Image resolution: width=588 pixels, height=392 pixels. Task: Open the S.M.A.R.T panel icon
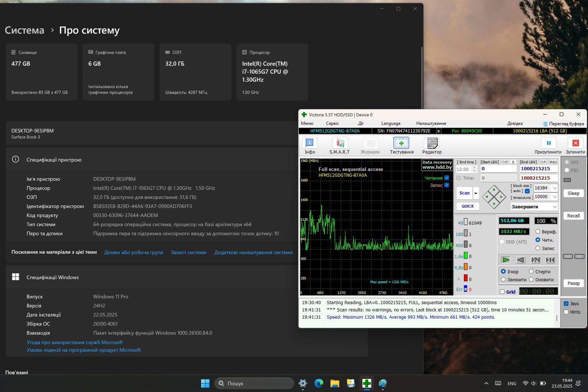(340, 146)
